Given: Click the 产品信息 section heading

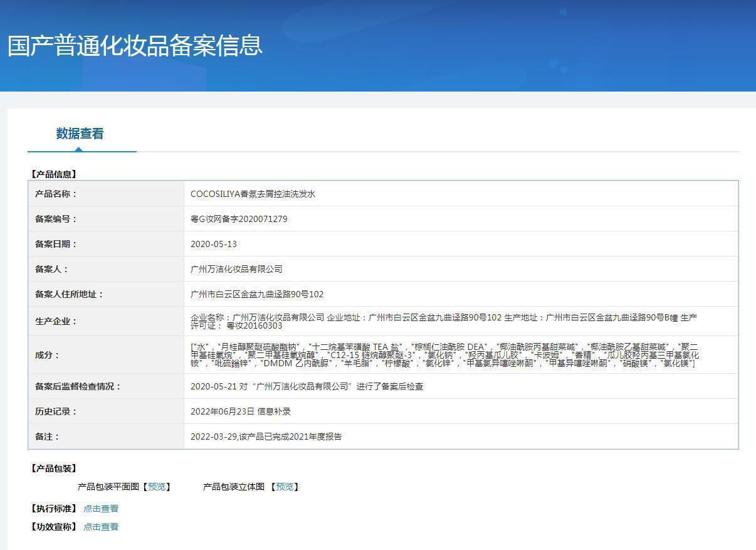Looking at the screenshot, I should (x=53, y=174).
